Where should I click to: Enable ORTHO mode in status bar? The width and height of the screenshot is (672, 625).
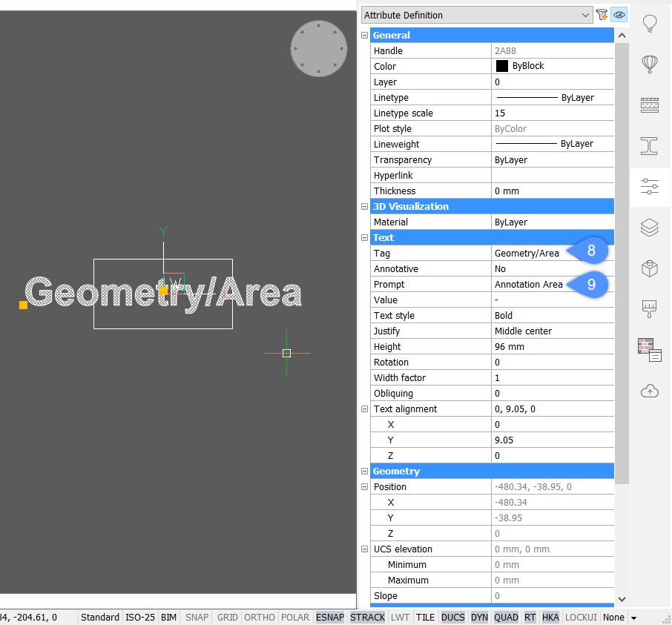coord(260,617)
